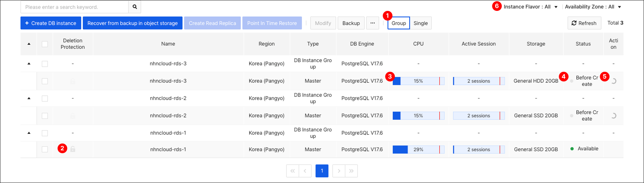Focus the search keyword input field
Screen dimensions: 644x183
(75, 7)
